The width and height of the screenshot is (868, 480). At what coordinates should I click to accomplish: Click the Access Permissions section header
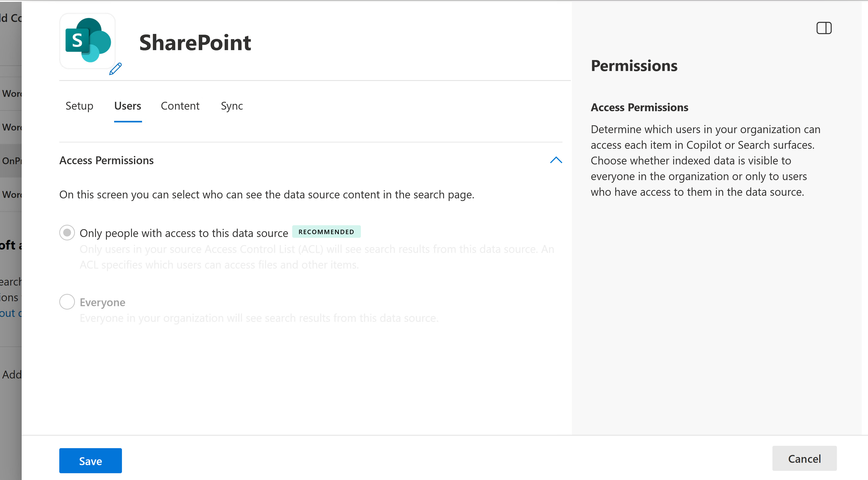tap(107, 160)
